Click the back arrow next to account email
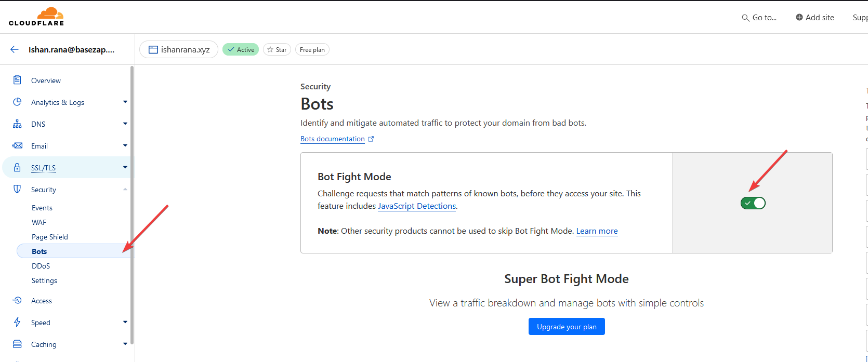 (14, 49)
